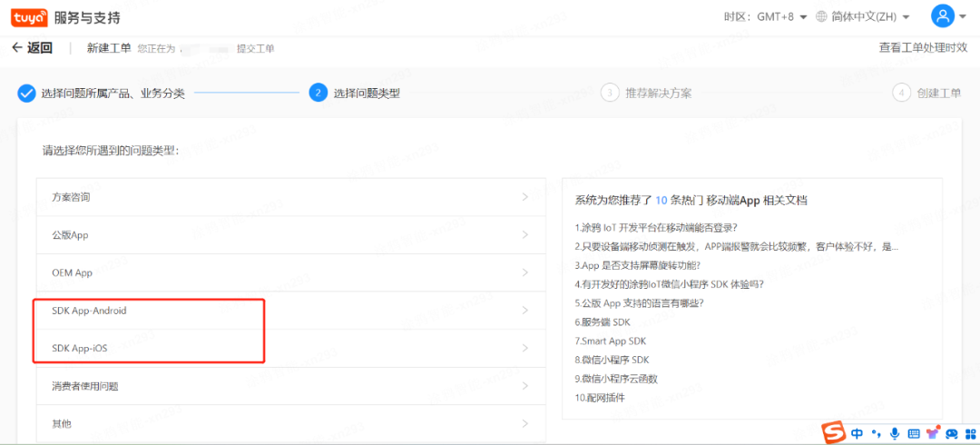
Task: Click the Sogou S logo icon
Action: click(x=832, y=430)
